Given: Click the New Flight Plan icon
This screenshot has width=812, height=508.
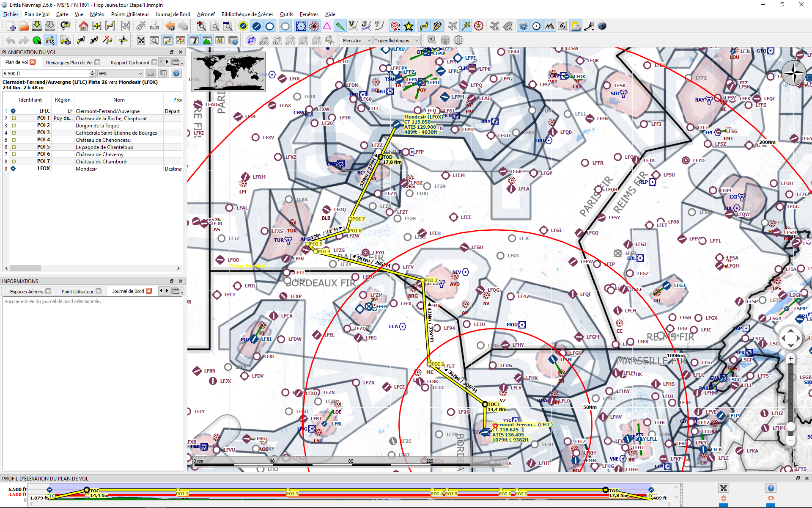Looking at the screenshot, I should pyautogui.click(x=11, y=26).
